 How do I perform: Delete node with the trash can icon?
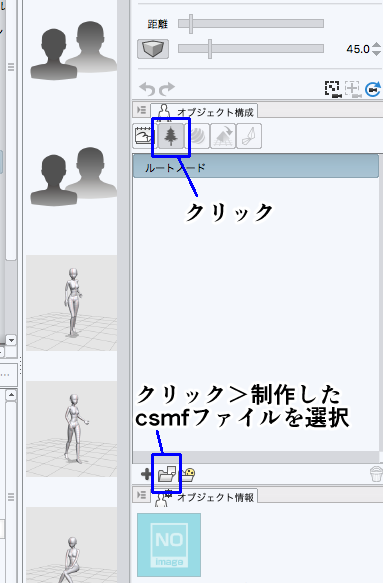click(376, 474)
